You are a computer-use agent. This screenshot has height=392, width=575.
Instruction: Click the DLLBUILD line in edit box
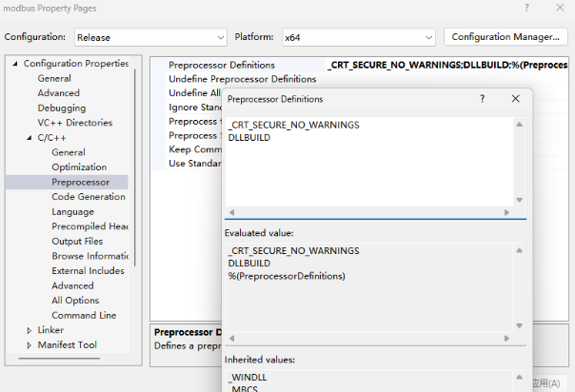249,138
